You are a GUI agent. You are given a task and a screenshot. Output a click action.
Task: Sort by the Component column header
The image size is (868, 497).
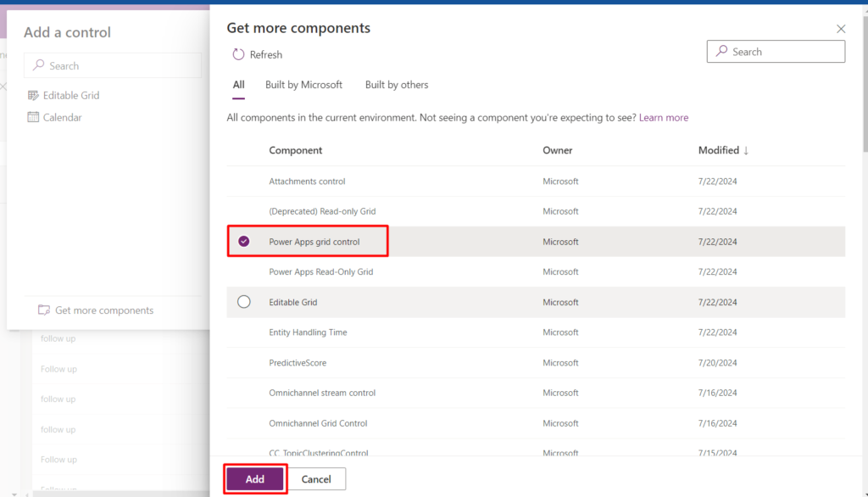tap(295, 150)
